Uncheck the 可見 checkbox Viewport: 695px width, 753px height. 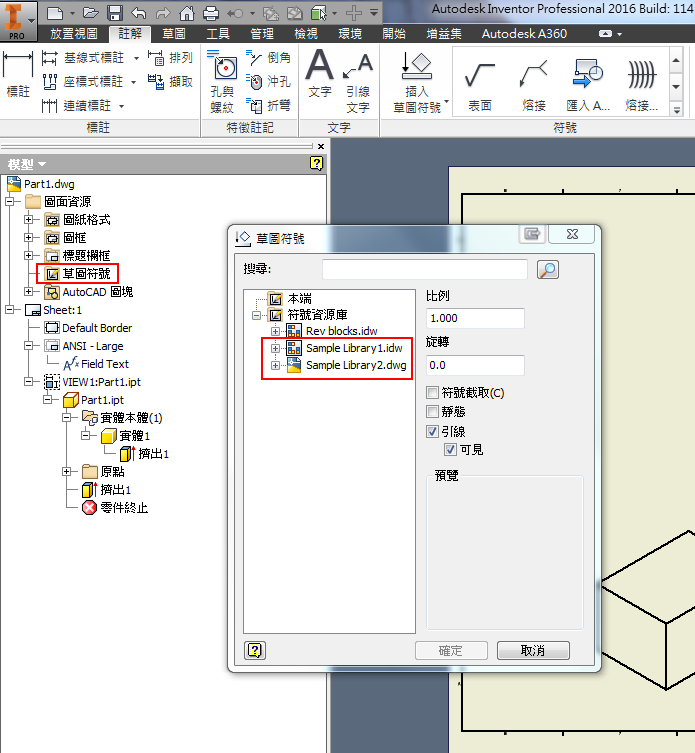450,449
